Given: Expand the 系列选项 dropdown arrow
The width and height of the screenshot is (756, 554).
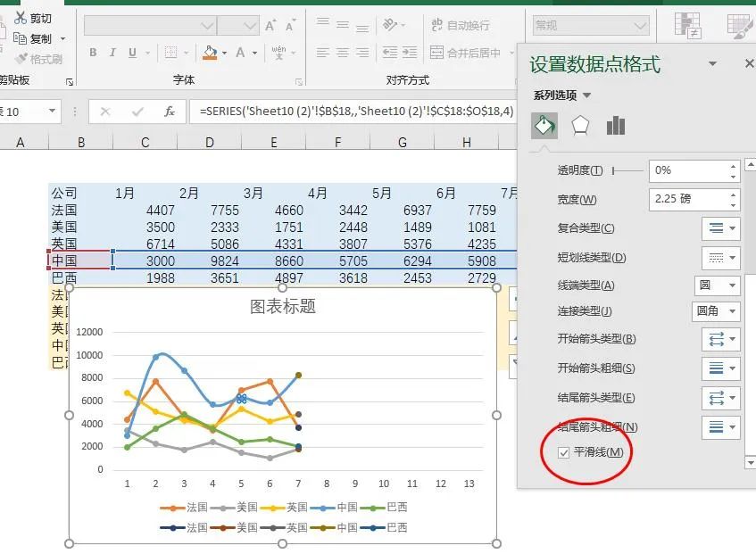Looking at the screenshot, I should [587, 95].
